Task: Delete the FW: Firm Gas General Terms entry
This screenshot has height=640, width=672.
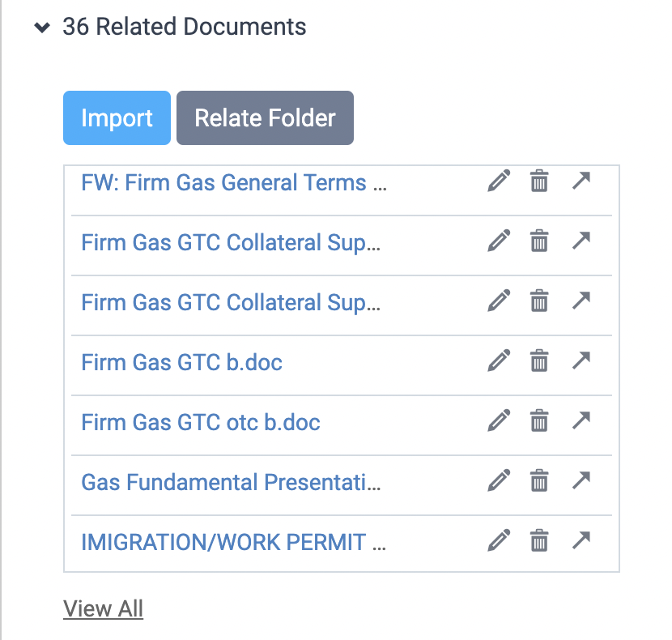Action: click(x=539, y=181)
